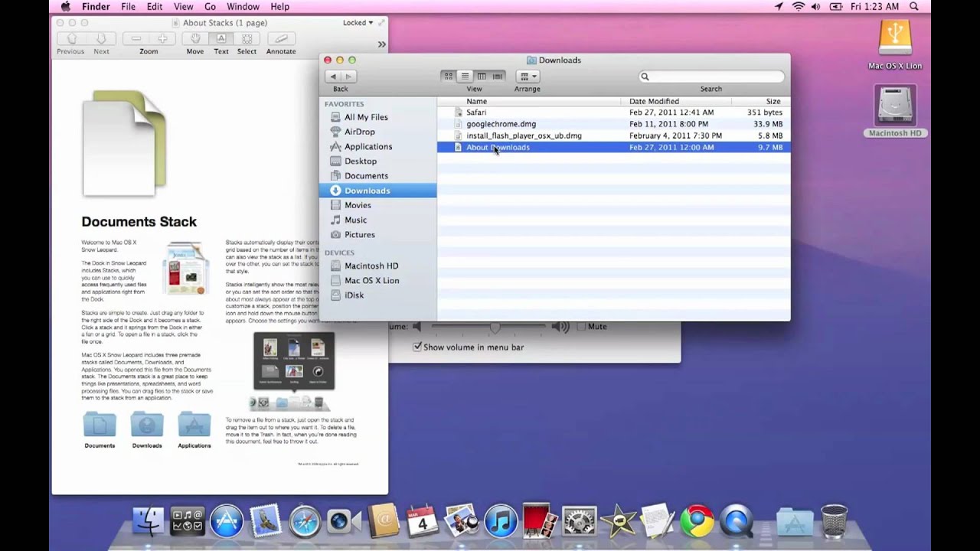Screen dimensions: 980x551
Task: Enter full screen with Preview's title bar arrows
Action: coord(381,22)
